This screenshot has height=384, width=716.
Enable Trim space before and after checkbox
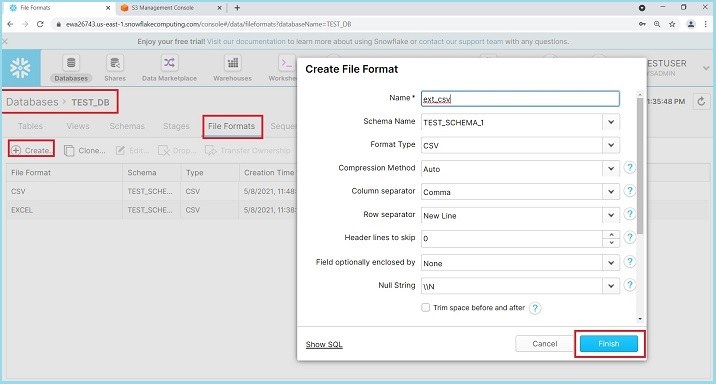click(x=426, y=307)
